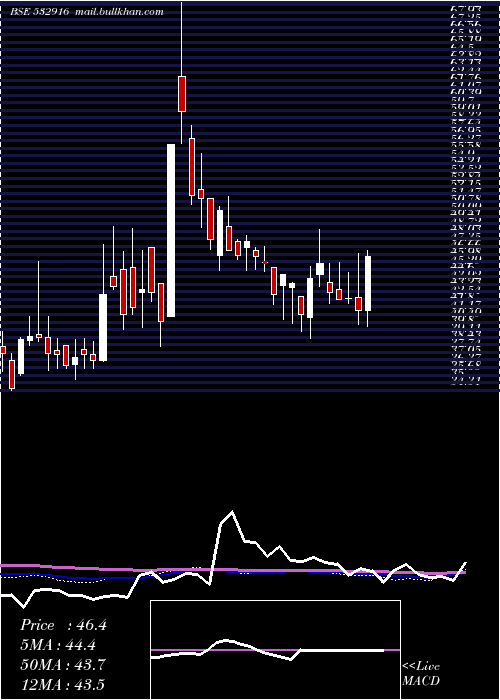Select the '50MA : 43.7' value
The width and height of the screenshot is (500, 700).
(63, 665)
